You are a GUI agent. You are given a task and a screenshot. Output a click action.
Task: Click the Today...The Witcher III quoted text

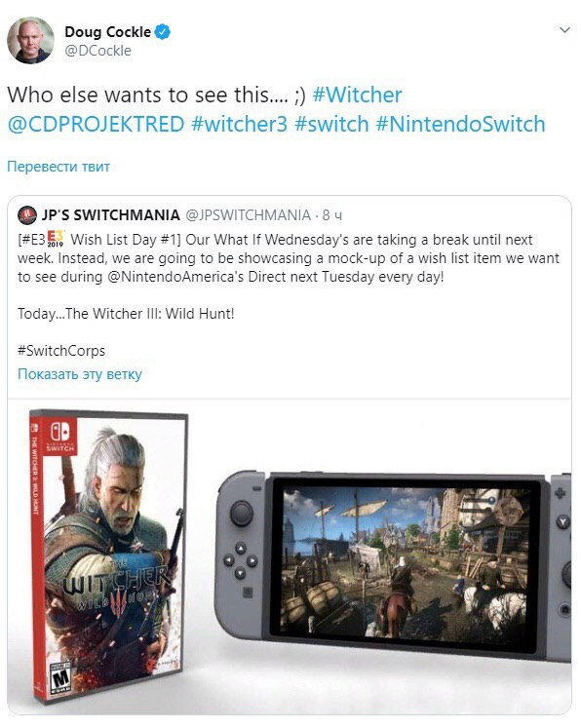point(126,314)
